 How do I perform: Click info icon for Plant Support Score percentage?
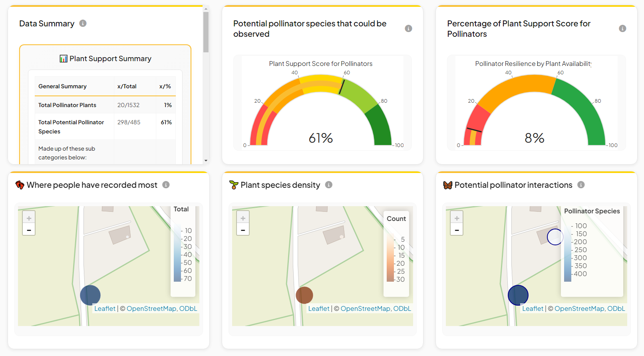[622, 28]
